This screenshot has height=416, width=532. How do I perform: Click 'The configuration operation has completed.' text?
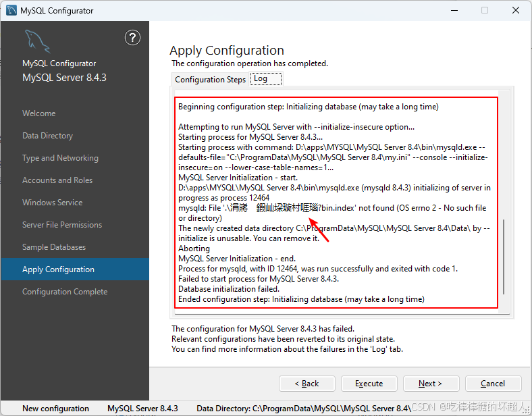coord(250,63)
